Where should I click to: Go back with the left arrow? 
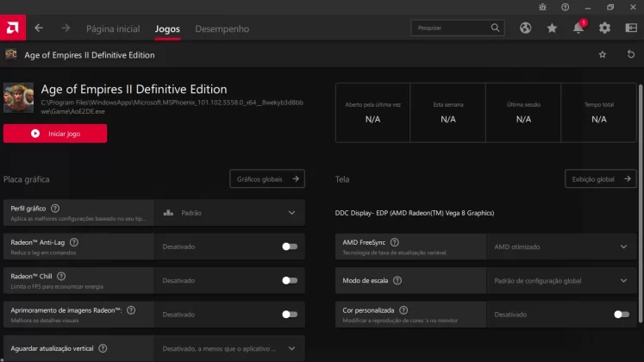(x=39, y=28)
